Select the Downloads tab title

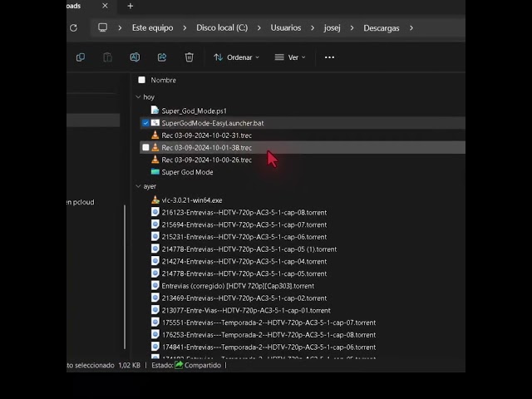(x=74, y=6)
